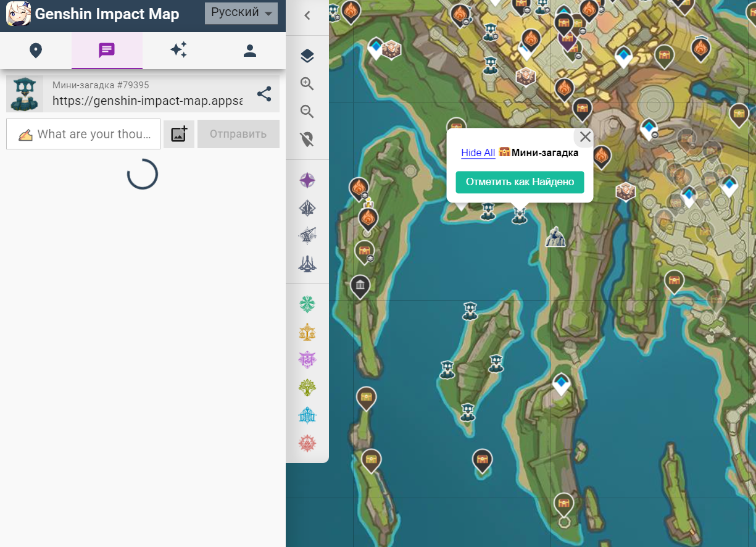756x547 pixels.
Task: Zoom out with the magnifier minus icon
Action: (307, 112)
